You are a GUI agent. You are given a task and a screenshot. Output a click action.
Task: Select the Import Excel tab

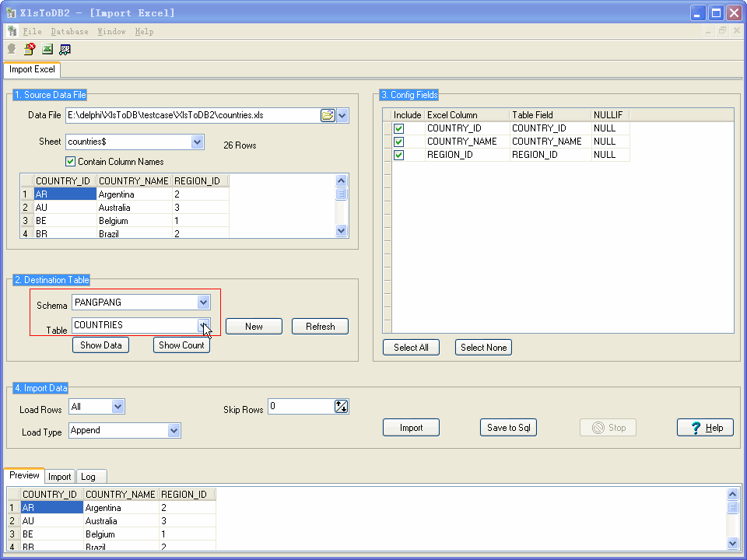(x=32, y=69)
